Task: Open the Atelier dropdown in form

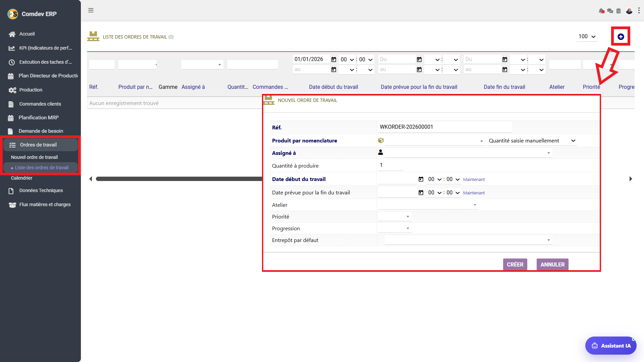Action: pyautogui.click(x=428, y=205)
